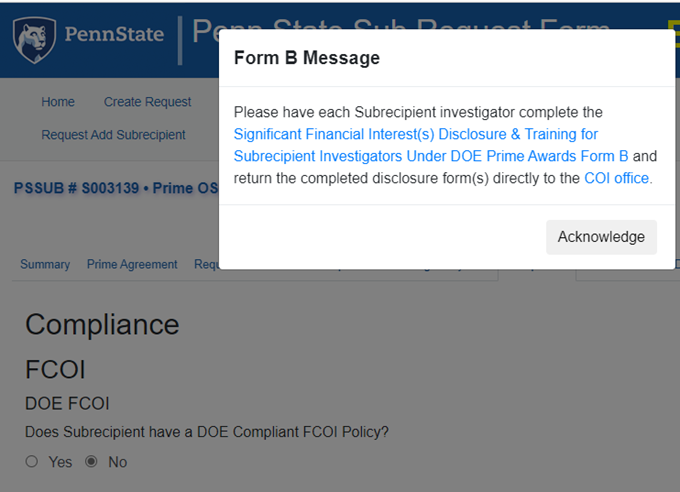Click the Form B Message dialog title

[306, 58]
